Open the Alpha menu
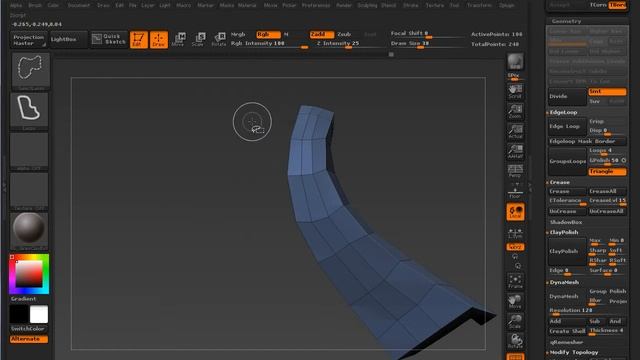640x360 pixels. pyautogui.click(x=16, y=5)
